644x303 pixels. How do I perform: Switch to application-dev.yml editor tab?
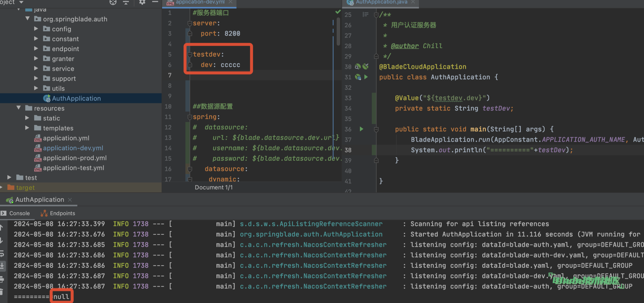coord(200,2)
